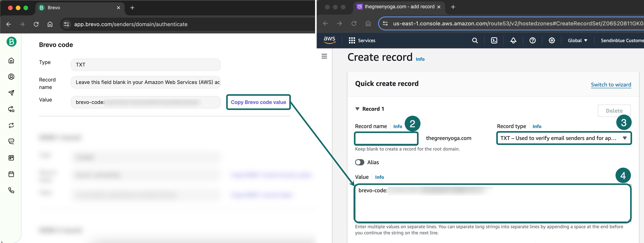This screenshot has width=644, height=243.
Task: Go back in the Brevo browser window
Action: coord(8,24)
